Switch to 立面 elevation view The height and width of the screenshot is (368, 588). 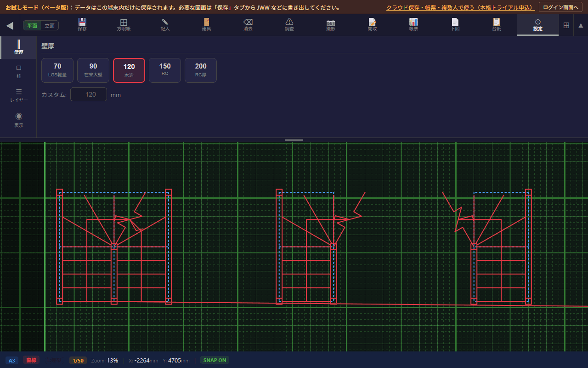click(x=50, y=25)
